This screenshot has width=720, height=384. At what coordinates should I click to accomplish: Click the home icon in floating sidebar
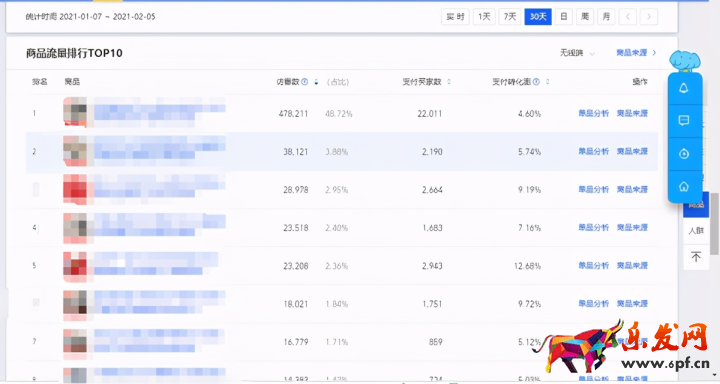tap(684, 186)
